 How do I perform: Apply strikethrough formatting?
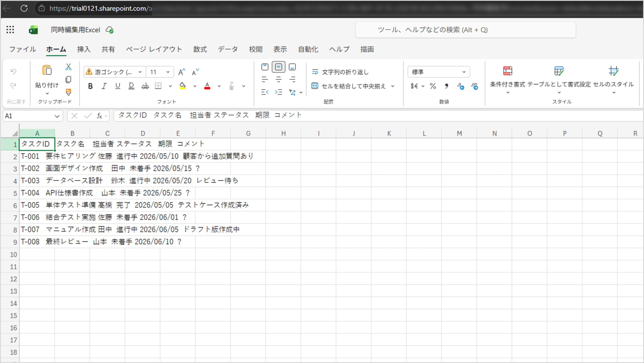[x=145, y=86]
